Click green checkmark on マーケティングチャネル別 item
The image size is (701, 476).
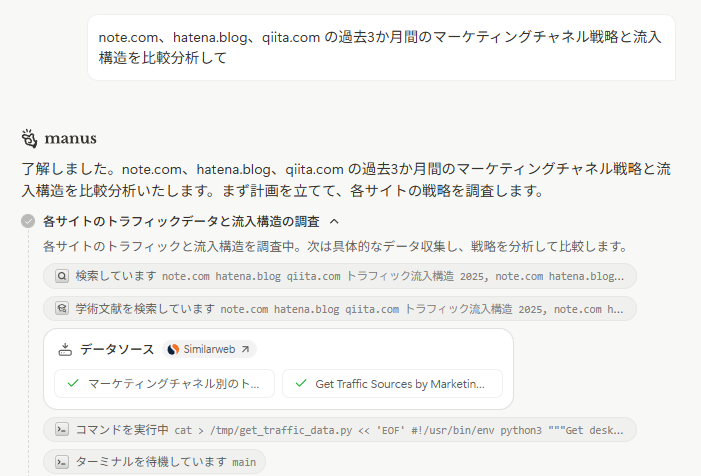[73, 383]
